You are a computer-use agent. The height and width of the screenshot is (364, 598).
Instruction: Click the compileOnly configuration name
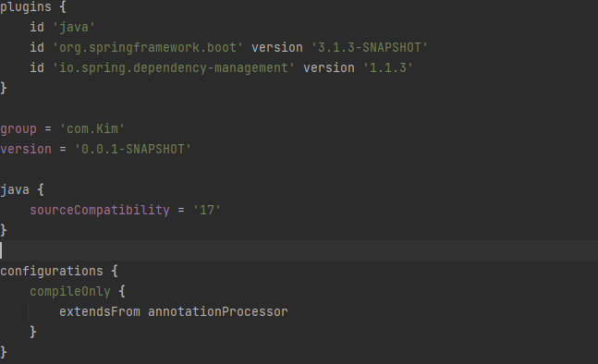click(x=70, y=292)
